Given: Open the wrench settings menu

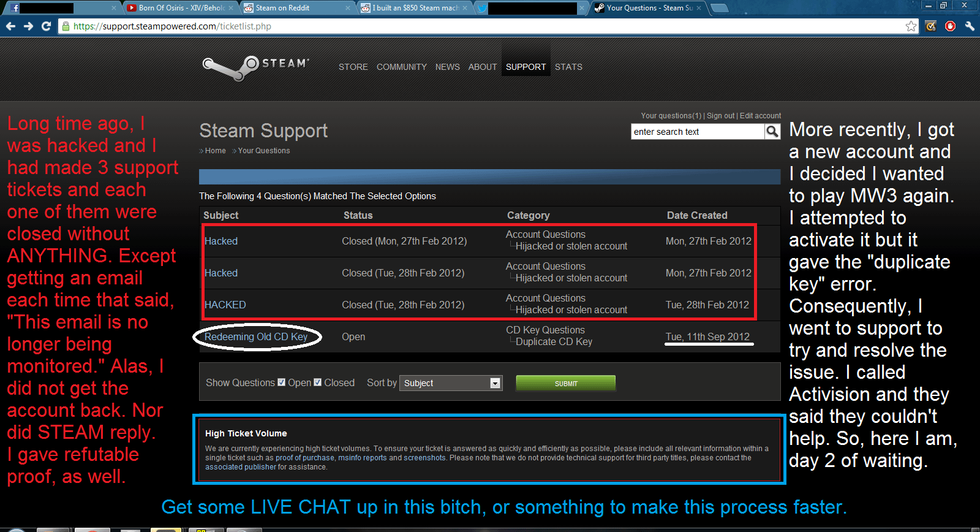Looking at the screenshot, I should (x=970, y=26).
